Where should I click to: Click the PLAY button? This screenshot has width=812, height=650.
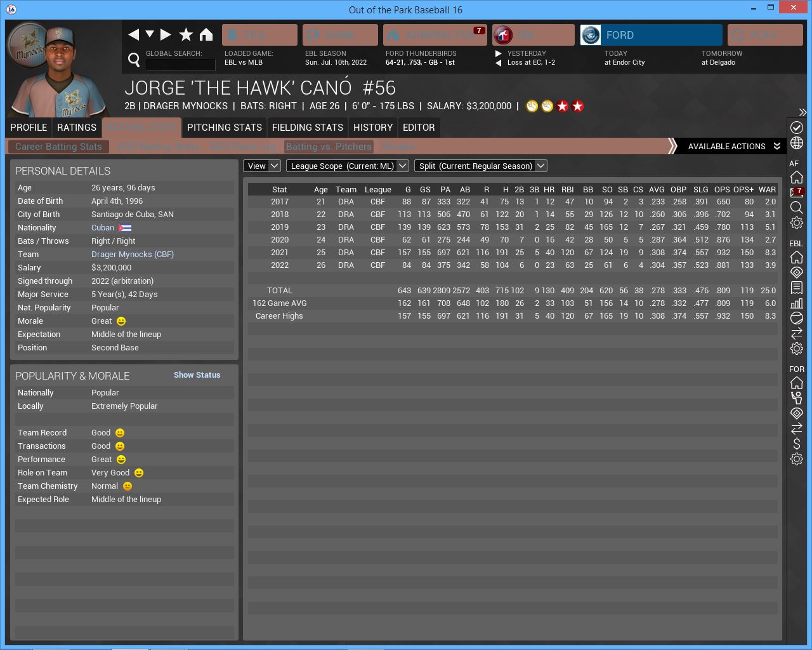point(765,35)
